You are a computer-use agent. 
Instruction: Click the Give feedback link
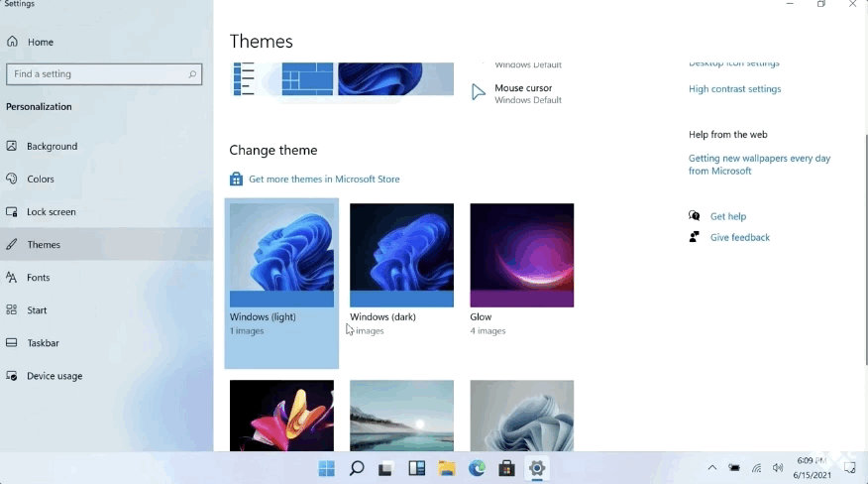(739, 237)
